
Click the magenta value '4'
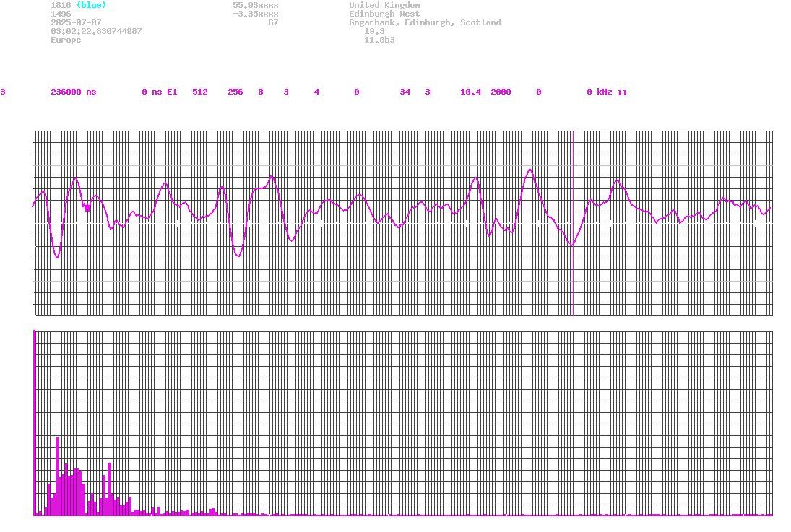(x=316, y=92)
